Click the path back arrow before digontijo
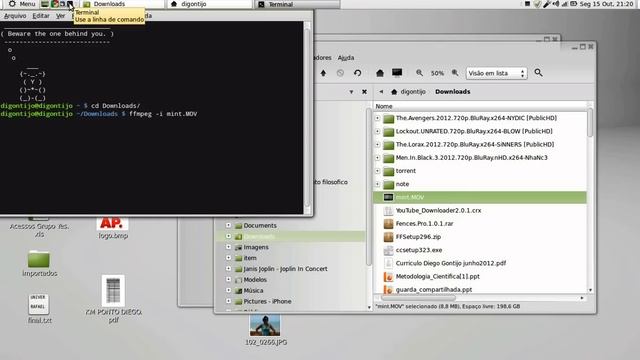The image size is (640, 360). 381,92
